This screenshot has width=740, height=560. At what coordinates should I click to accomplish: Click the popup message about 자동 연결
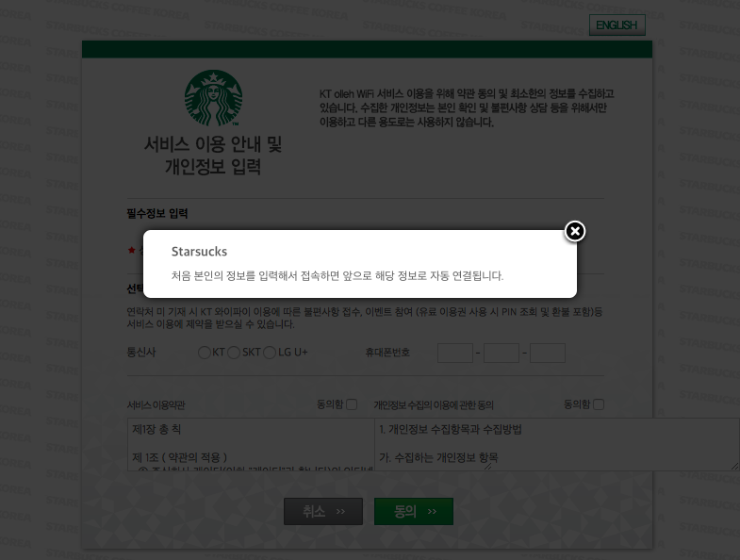pyautogui.click(x=337, y=275)
